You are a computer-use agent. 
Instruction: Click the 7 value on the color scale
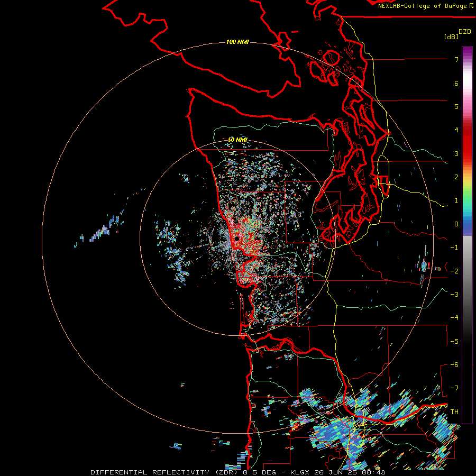click(456, 59)
